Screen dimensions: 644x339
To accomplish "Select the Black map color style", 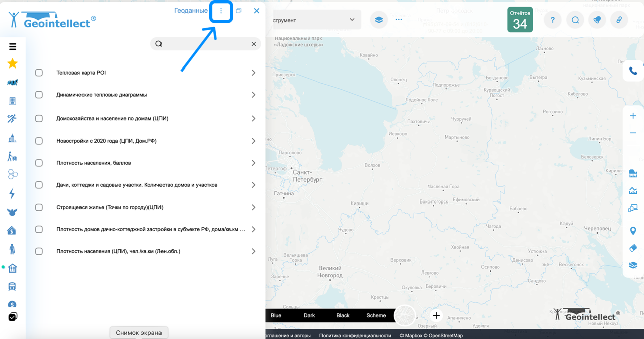I will (x=343, y=315).
